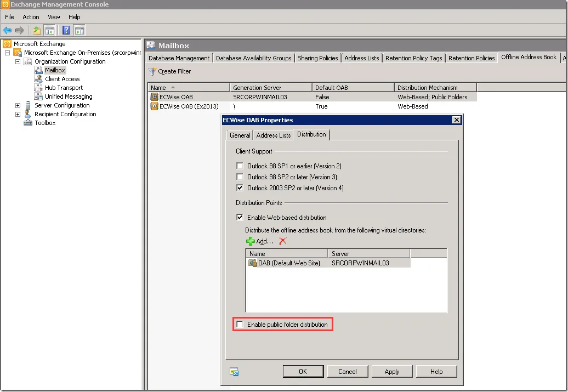Click OK in OAB Properties dialog
568x392 pixels.
[303, 371]
